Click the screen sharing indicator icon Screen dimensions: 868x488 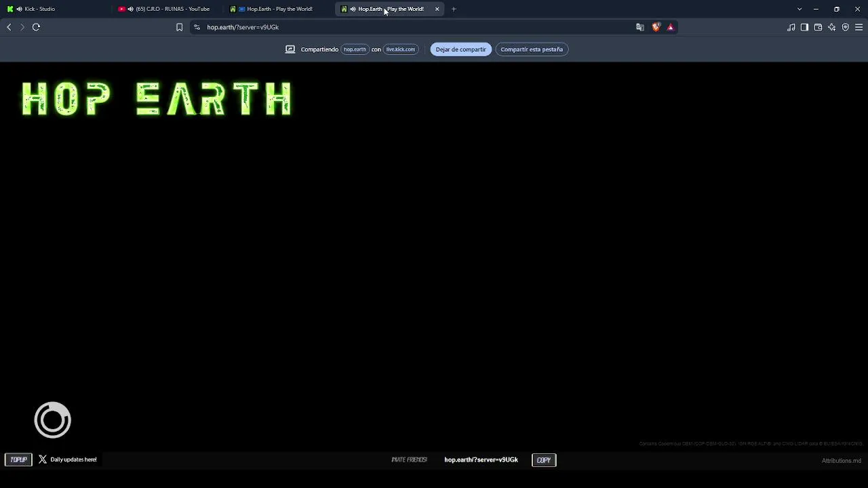click(290, 49)
